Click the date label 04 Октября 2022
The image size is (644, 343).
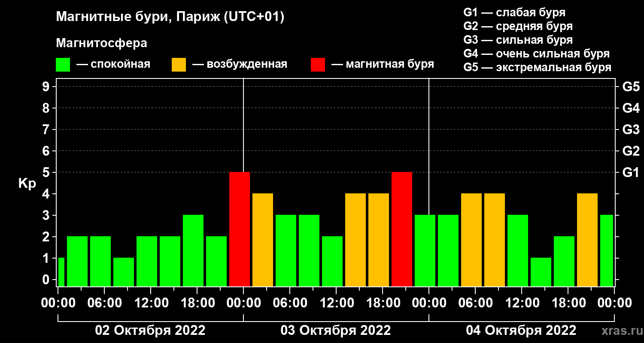coord(521,331)
